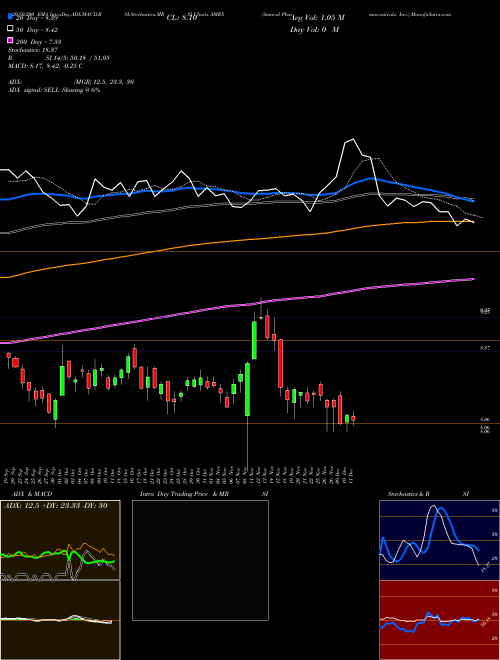Click the MACD histogram sub-panel

click(60, 620)
